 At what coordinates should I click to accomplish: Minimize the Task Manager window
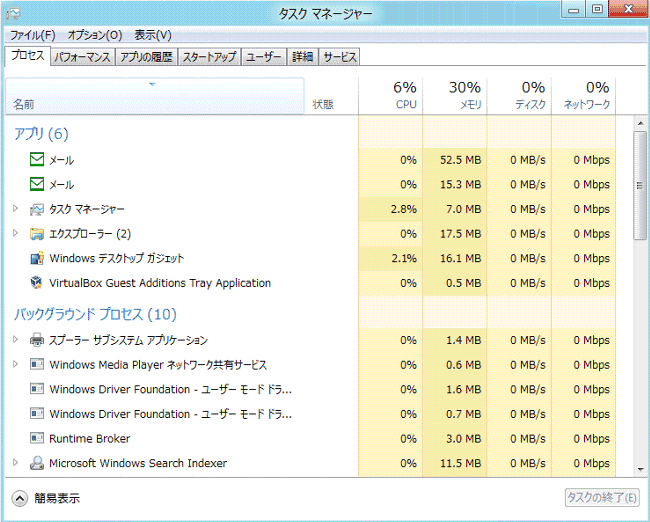point(573,10)
